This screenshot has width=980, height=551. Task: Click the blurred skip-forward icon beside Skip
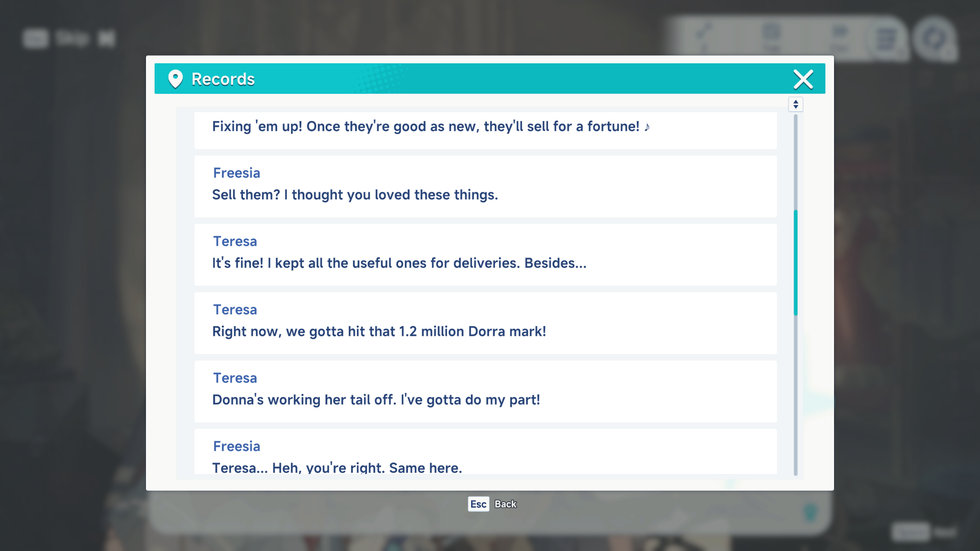[x=106, y=38]
